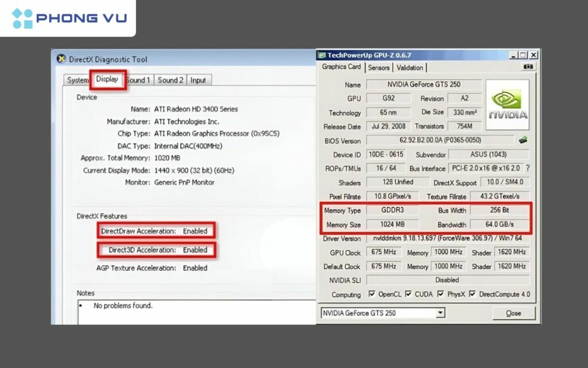Click the BIOS version lookup icon
The width and height of the screenshot is (588, 368).
[x=524, y=140]
